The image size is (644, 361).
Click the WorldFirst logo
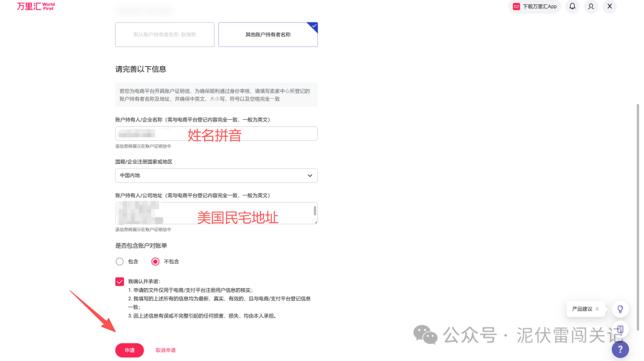click(x=34, y=6)
